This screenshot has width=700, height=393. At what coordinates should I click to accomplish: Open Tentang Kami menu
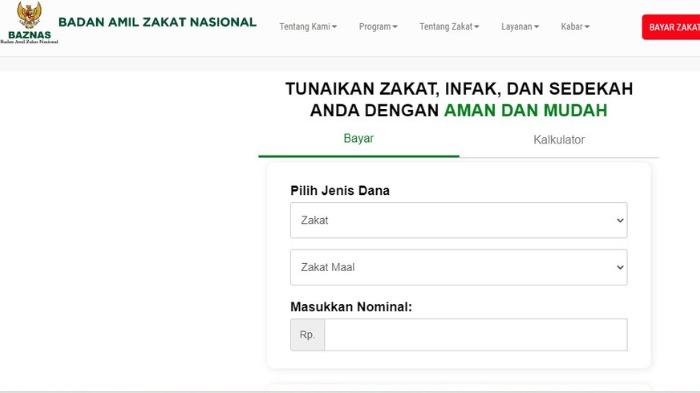point(308,27)
